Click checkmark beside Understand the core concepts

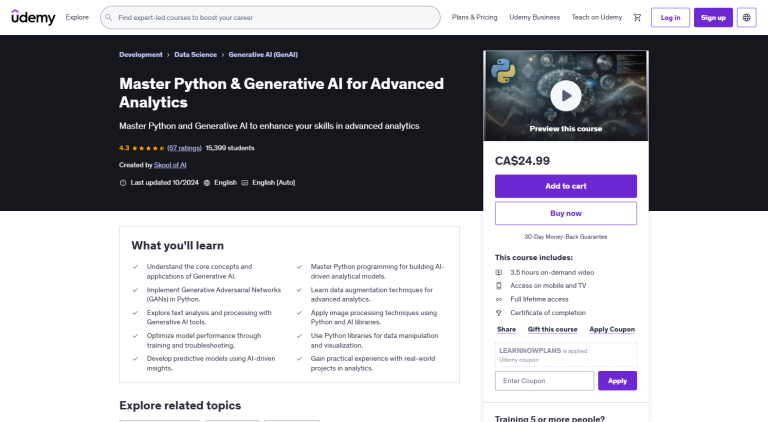pyautogui.click(x=135, y=267)
